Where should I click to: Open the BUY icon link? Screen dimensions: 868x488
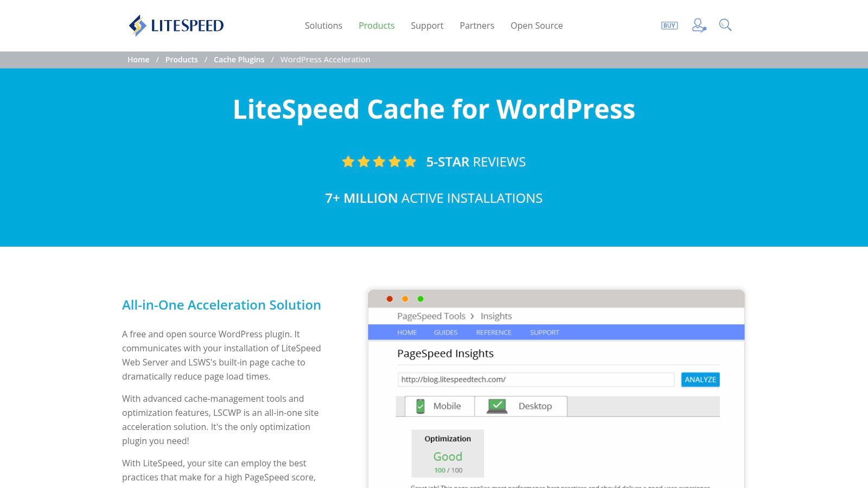pyautogui.click(x=669, y=25)
